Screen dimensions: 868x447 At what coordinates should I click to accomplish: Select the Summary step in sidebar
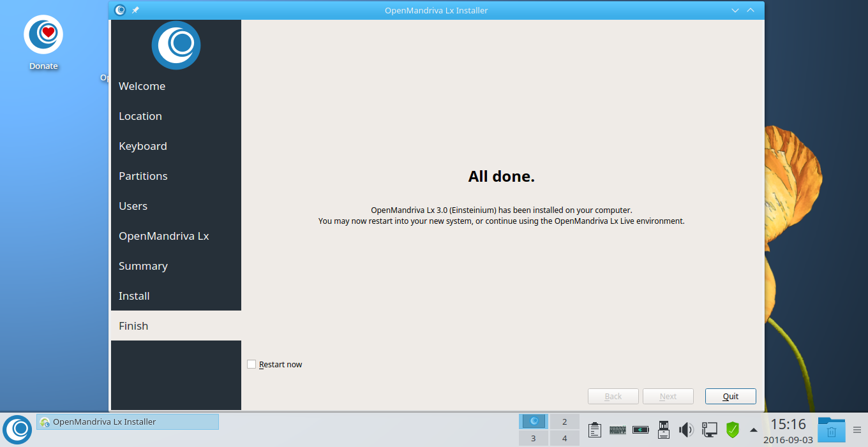[176, 266]
